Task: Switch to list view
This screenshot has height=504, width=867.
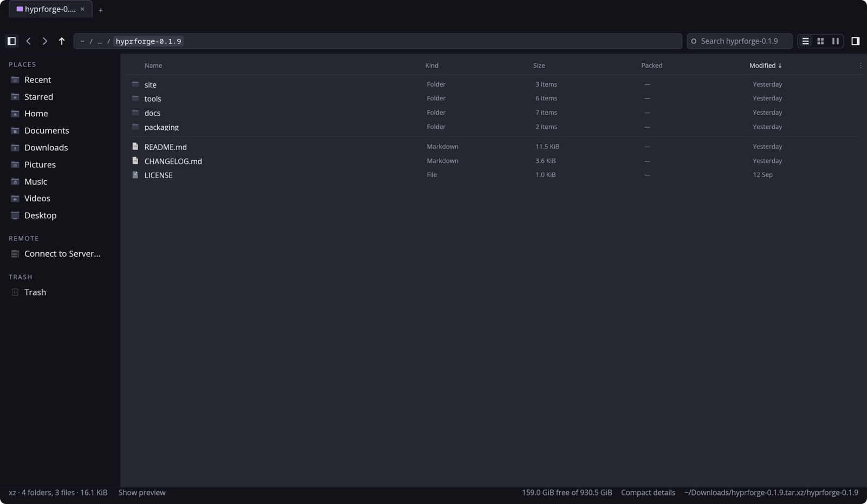Action: point(805,41)
